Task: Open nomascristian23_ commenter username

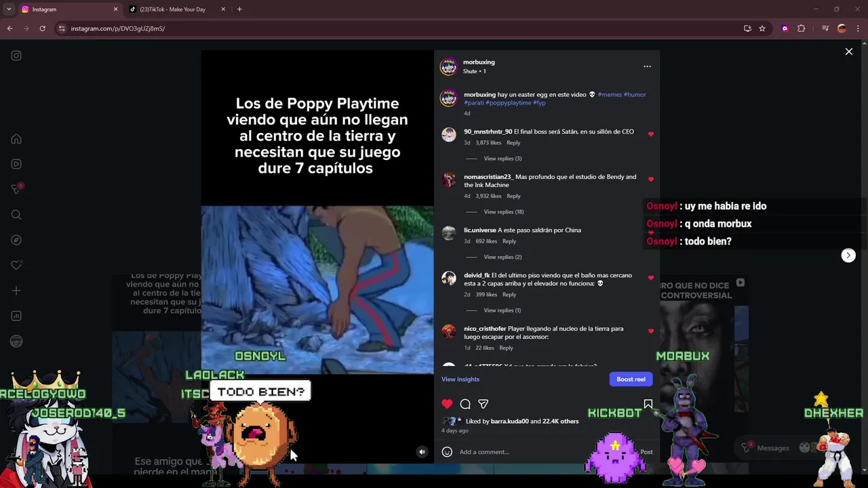Action: (488, 177)
